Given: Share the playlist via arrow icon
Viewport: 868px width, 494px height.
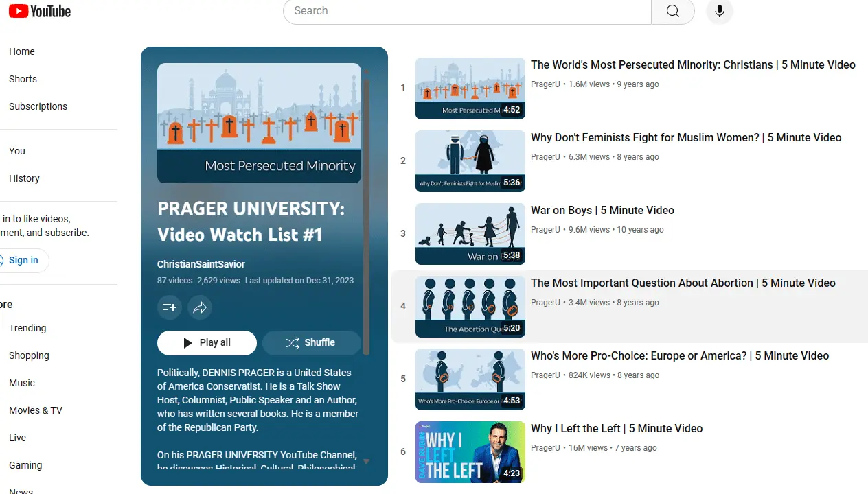Looking at the screenshot, I should tap(200, 307).
